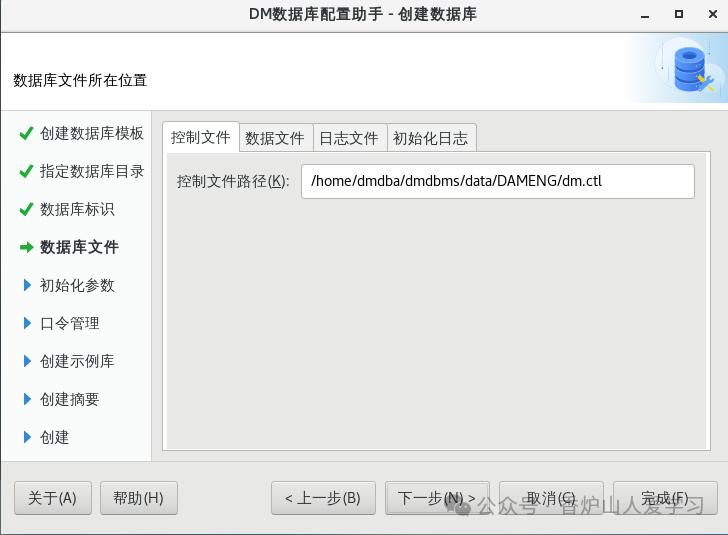Select final 创建 step in sidebar
728x535 pixels.
[x=54, y=437]
